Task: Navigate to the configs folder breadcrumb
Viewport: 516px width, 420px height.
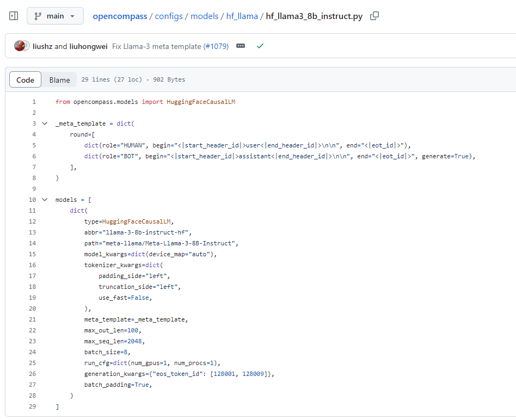Action: pos(169,16)
